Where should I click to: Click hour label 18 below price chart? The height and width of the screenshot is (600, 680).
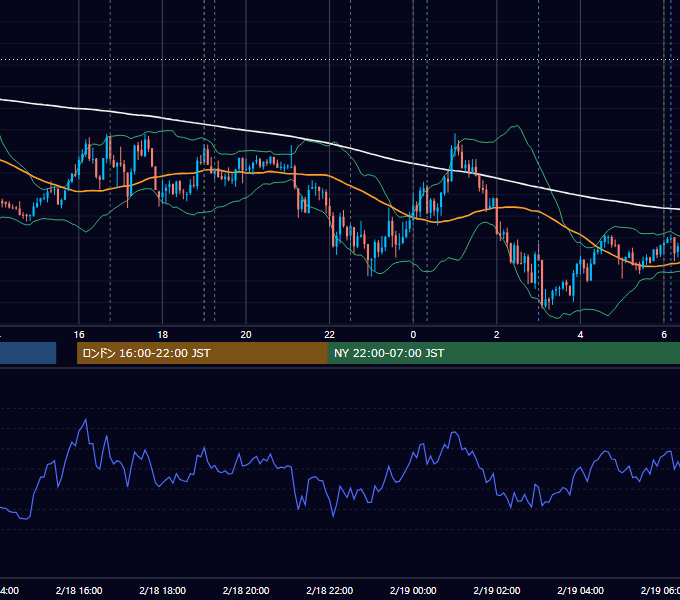(163, 335)
